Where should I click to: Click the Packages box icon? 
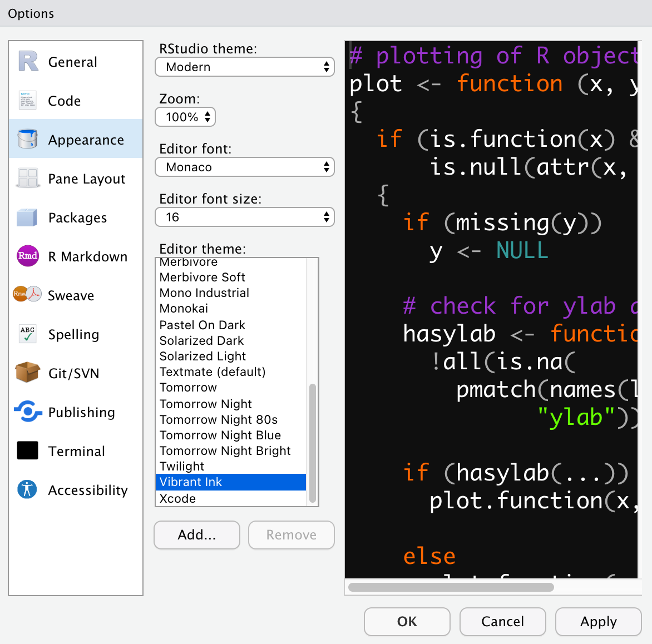(x=27, y=217)
